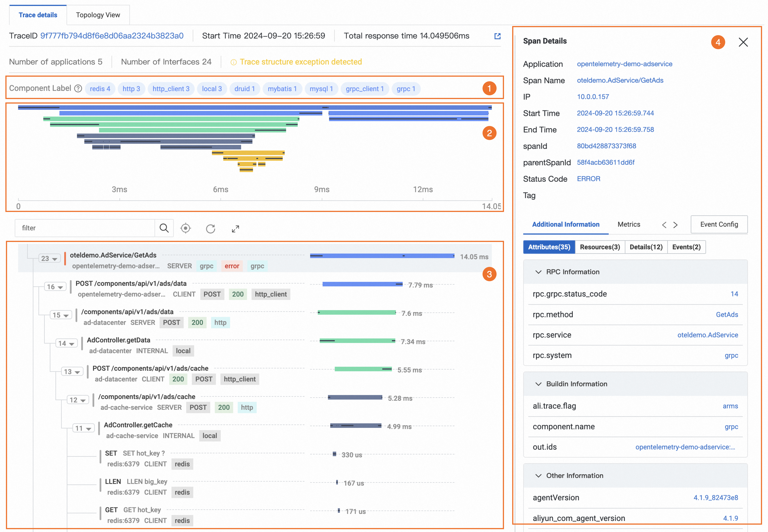This screenshot has width=768, height=532.
Task: Click the Trace structure exception detected link
Action: point(301,62)
